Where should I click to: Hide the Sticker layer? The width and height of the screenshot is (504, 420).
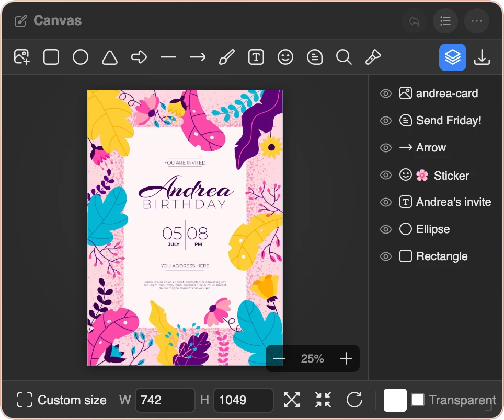pyautogui.click(x=386, y=175)
